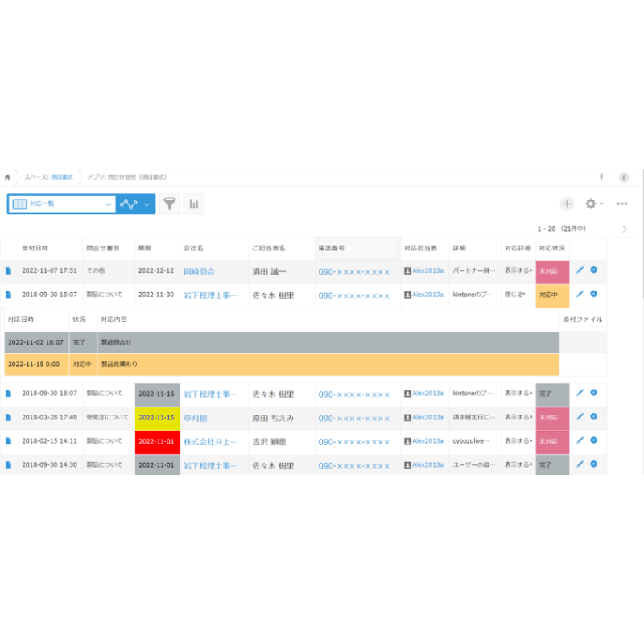Delete the 株式会社井上 record
Viewport: 644px width, 644px height.
(x=594, y=440)
